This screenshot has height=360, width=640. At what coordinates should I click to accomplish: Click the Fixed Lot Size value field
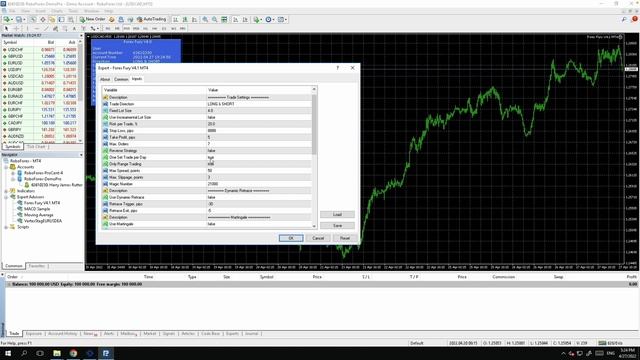pyautogui.click(x=259, y=111)
